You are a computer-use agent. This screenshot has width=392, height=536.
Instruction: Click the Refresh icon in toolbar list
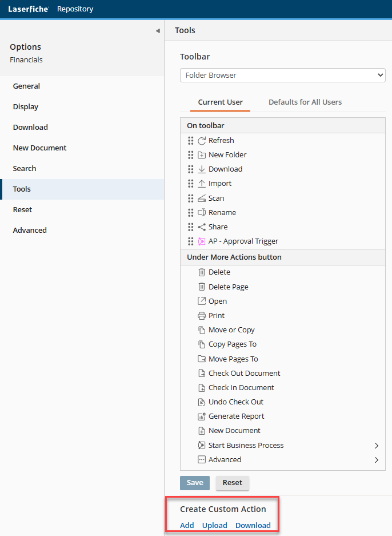tap(202, 141)
